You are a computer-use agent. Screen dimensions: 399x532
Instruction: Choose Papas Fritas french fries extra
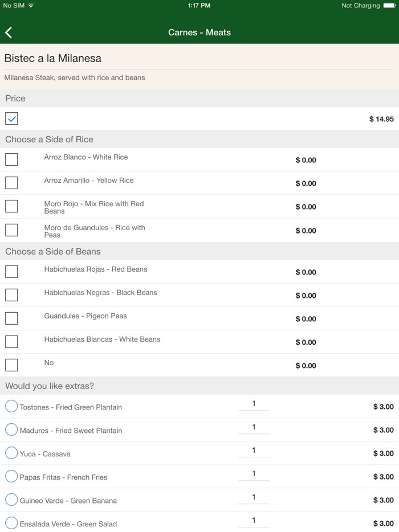point(11,476)
